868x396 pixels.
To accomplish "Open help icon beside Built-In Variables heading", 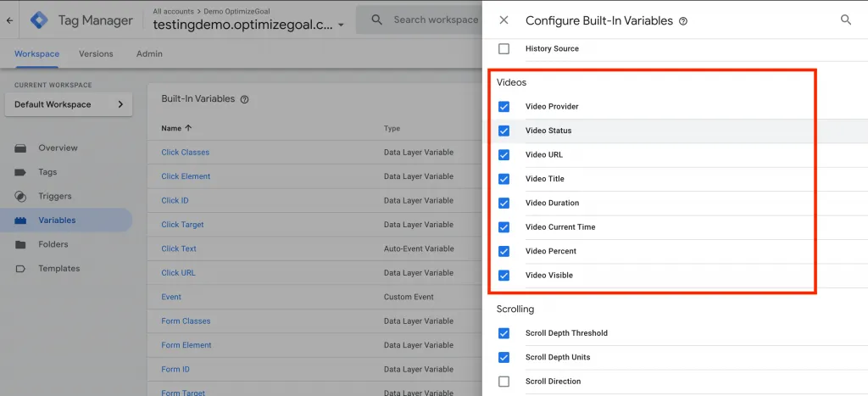I will pos(245,99).
